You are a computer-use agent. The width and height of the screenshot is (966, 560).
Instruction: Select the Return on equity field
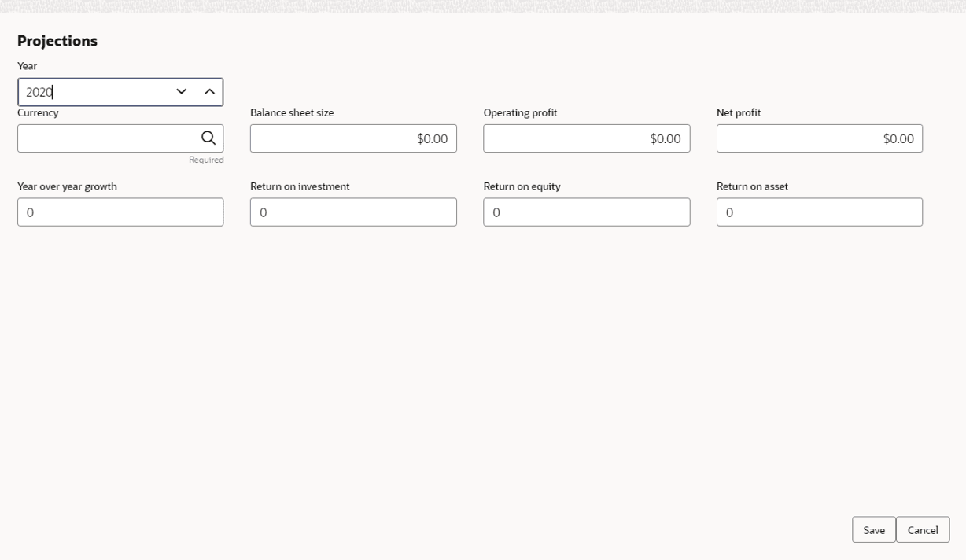click(x=587, y=212)
